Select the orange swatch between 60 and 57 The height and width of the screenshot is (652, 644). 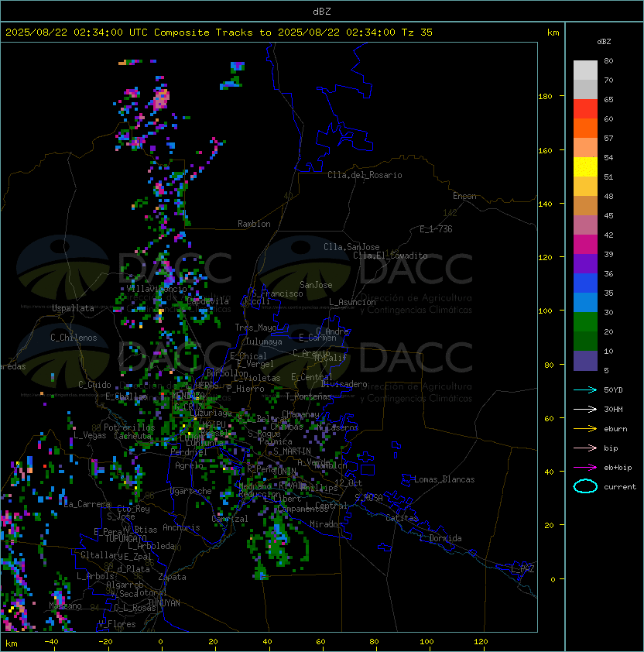coord(585,128)
